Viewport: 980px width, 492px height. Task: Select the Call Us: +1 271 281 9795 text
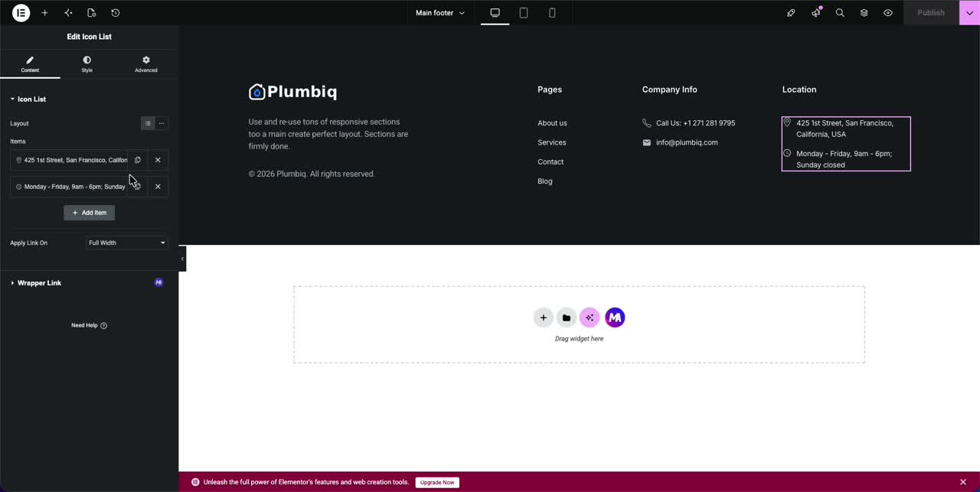695,123
